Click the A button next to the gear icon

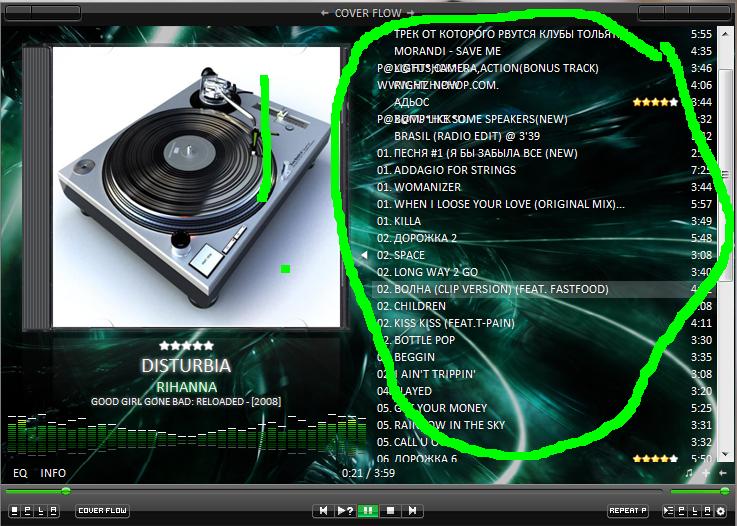[x=707, y=510]
